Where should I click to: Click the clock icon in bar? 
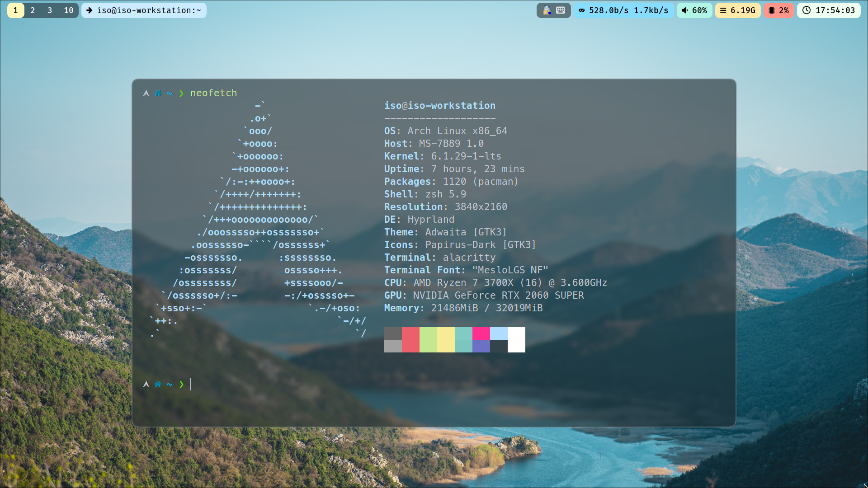tap(806, 10)
